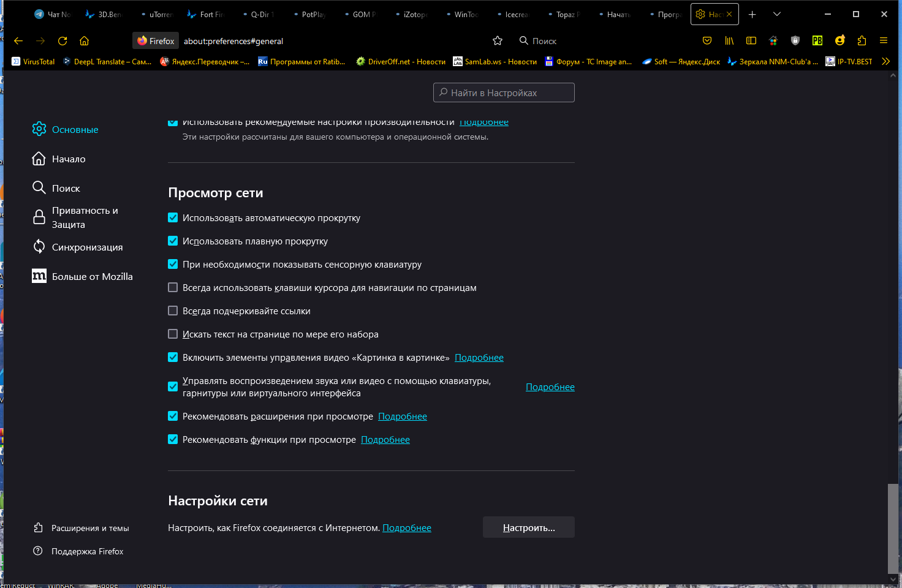Click the settings page vertical scrollbar thumb
The width and height of the screenshot is (902, 588).
(893, 528)
